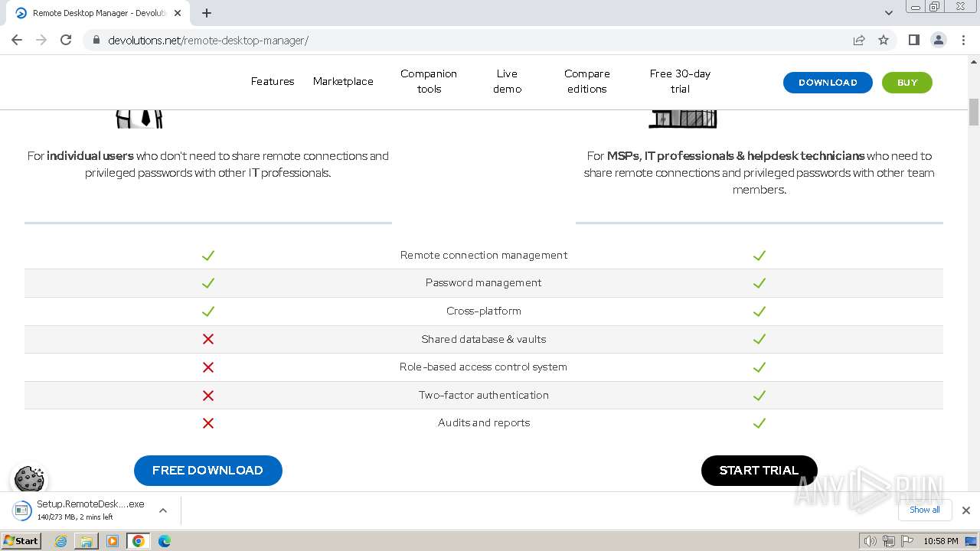Click the page vertical scrollbar thumb
The width and height of the screenshot is (980, 551).
click(974, 112)
